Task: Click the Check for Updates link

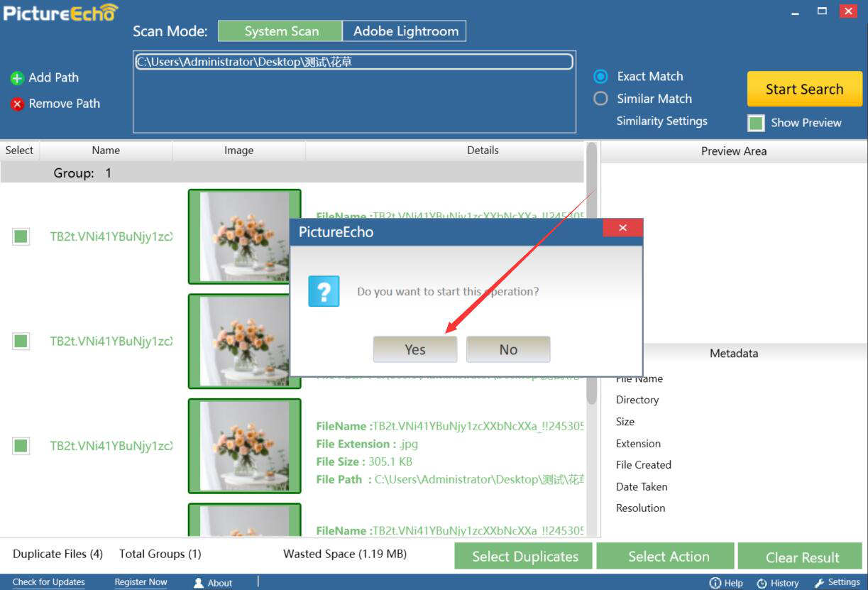Action: pos(49,582)
